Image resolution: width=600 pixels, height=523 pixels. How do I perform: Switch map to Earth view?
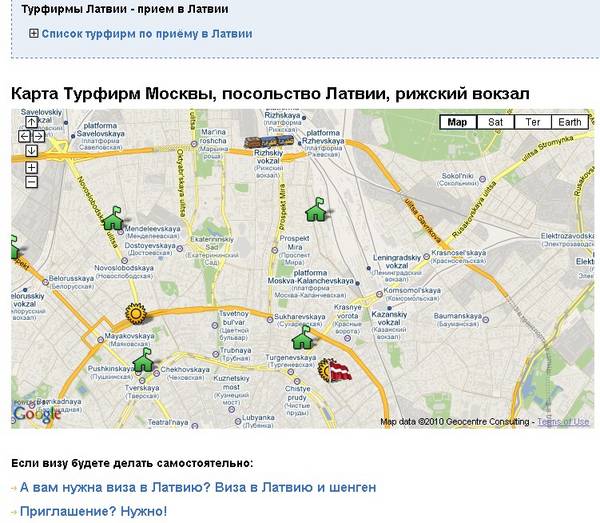570,122
